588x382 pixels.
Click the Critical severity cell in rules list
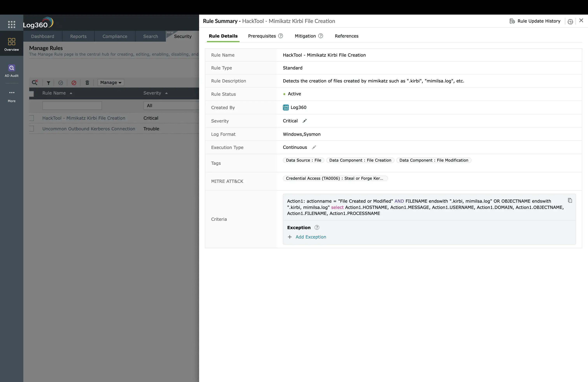pos(151,118)
